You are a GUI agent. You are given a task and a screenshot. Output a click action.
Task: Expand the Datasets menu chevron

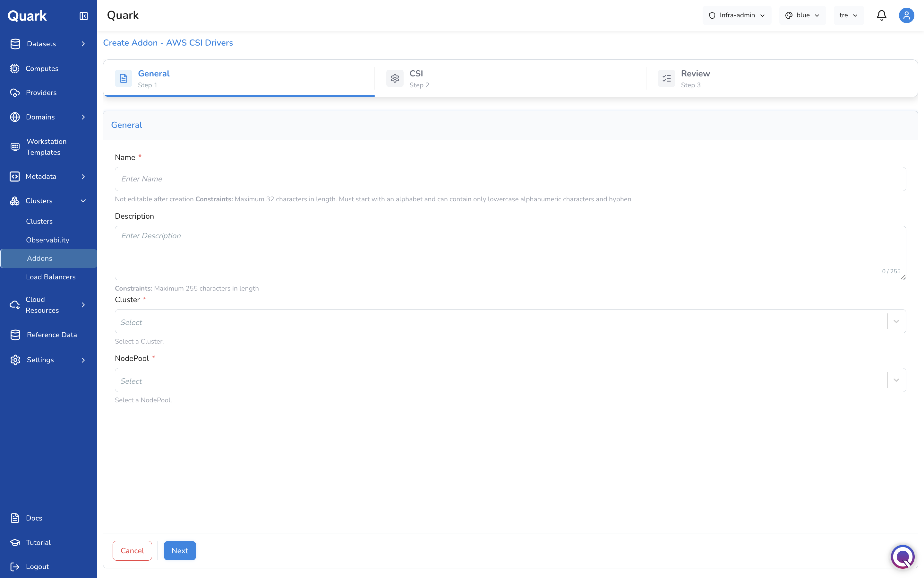coord(83,44)
